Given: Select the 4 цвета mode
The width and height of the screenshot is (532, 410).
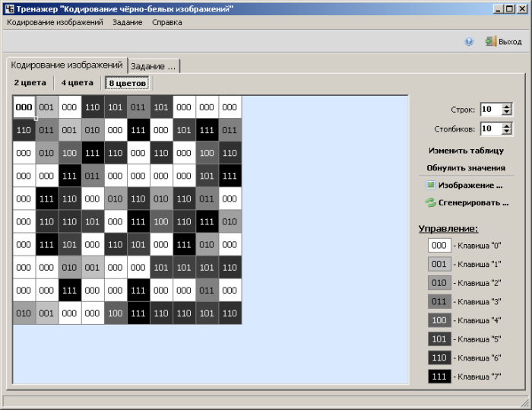Looking at the screenshot, I should pyautogui.click(x=77, y=83).
